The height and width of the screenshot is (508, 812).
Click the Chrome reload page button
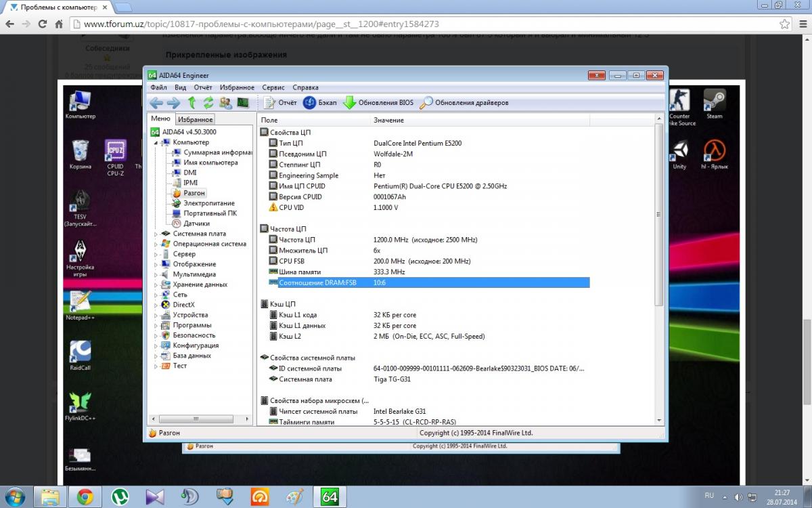point(43,24)
